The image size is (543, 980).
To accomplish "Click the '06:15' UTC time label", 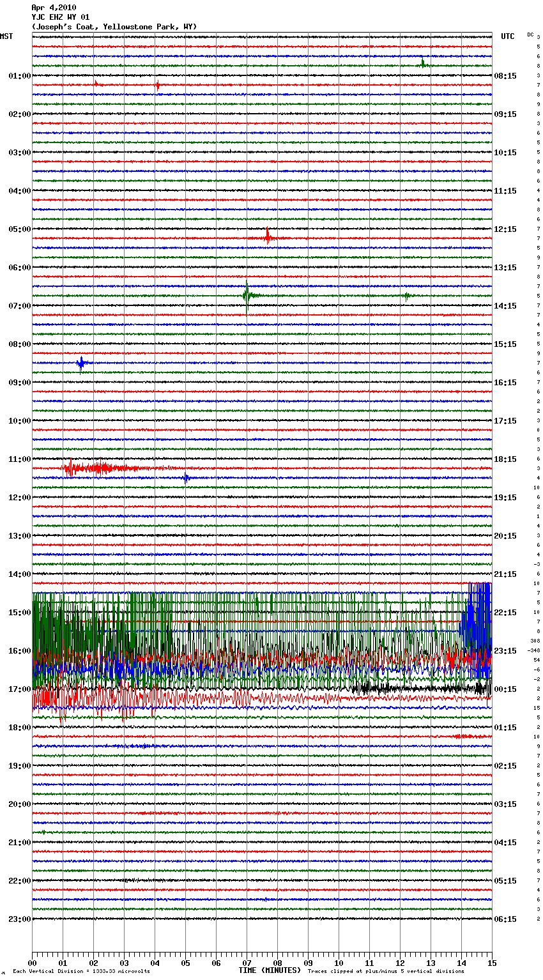I will [505, 919].
